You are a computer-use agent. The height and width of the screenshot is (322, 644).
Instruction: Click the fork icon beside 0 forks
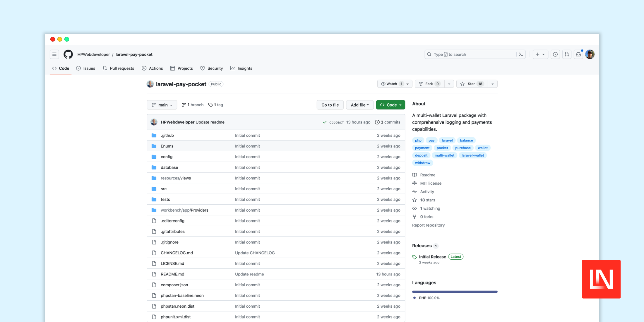click(415, 217)
